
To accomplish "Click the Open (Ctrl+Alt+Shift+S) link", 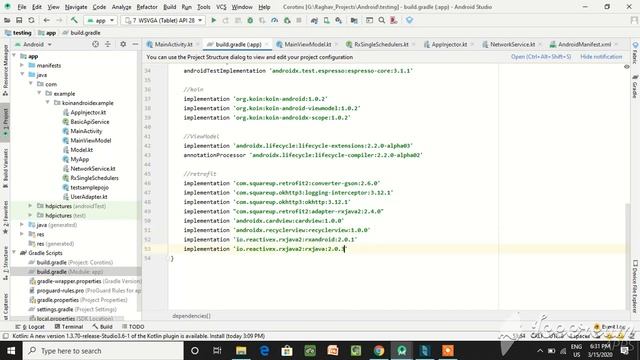I will [541, 57].
